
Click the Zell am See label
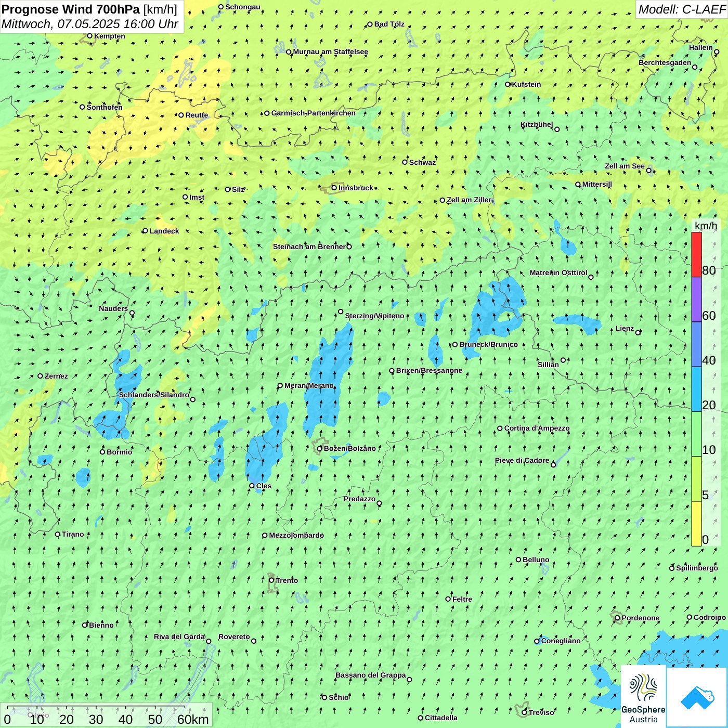625,166
